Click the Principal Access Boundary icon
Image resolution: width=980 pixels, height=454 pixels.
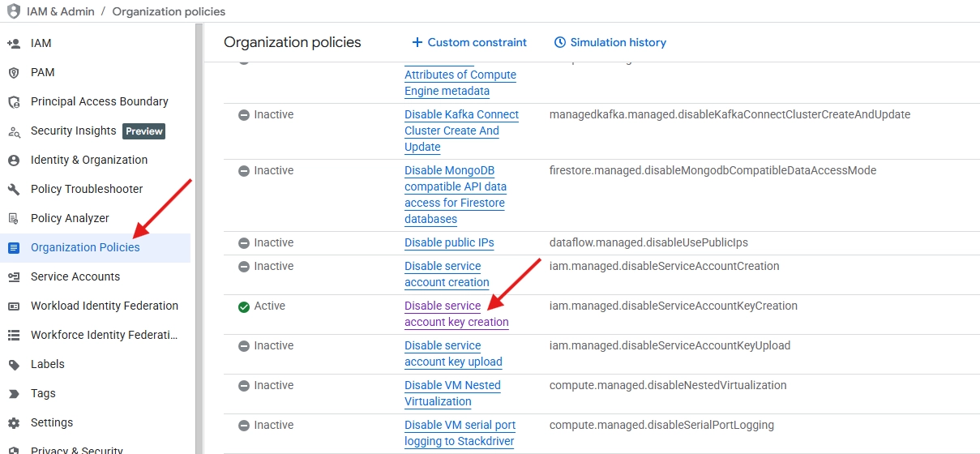click(14, 101)
